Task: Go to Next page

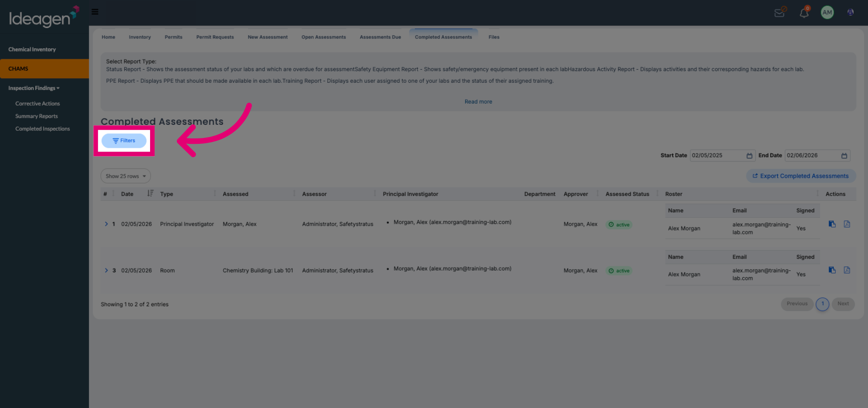Action: tap(843, 304)
